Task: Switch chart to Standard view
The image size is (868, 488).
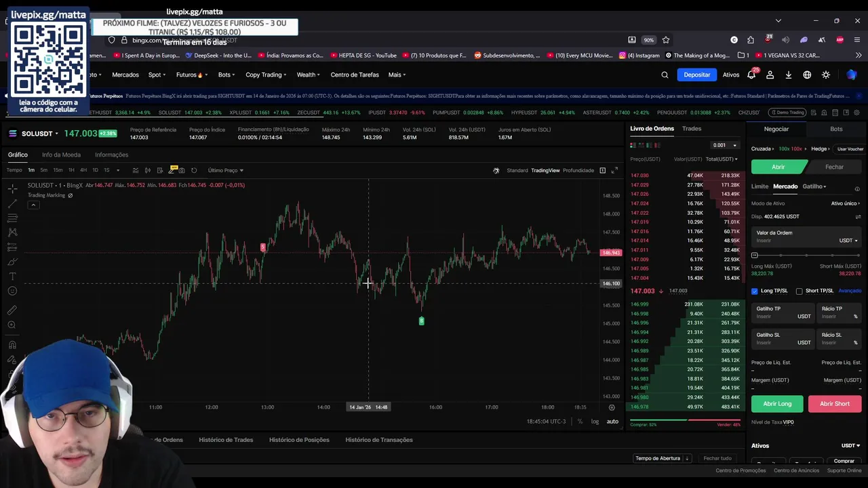Action: pos(517,170)
